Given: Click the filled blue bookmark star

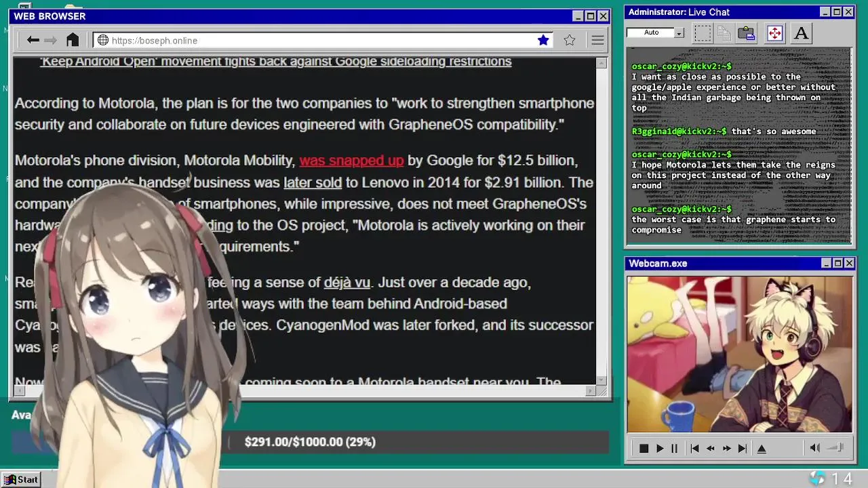Looking at the screenshot, I should (543, 40).
